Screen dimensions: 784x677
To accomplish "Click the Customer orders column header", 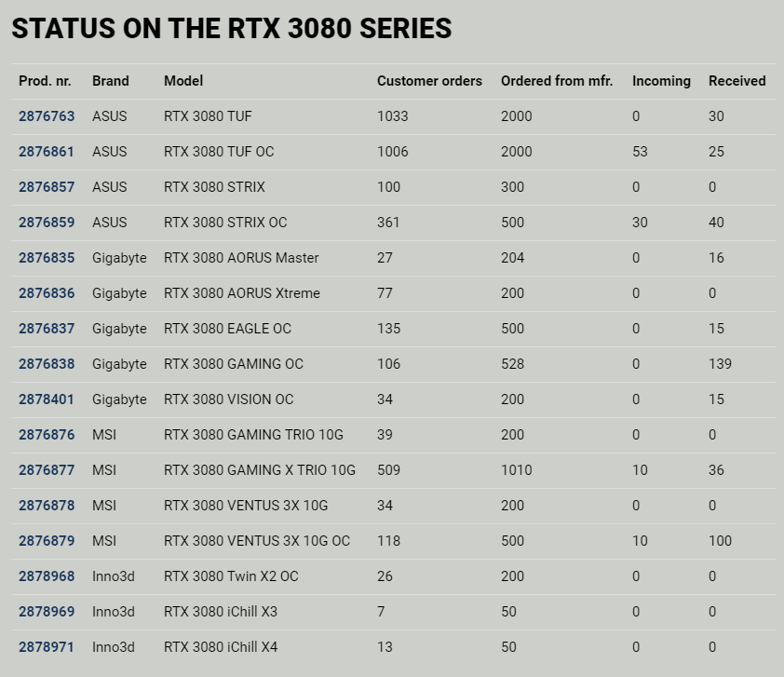I will pyautogui.click(x=429, y=81).
